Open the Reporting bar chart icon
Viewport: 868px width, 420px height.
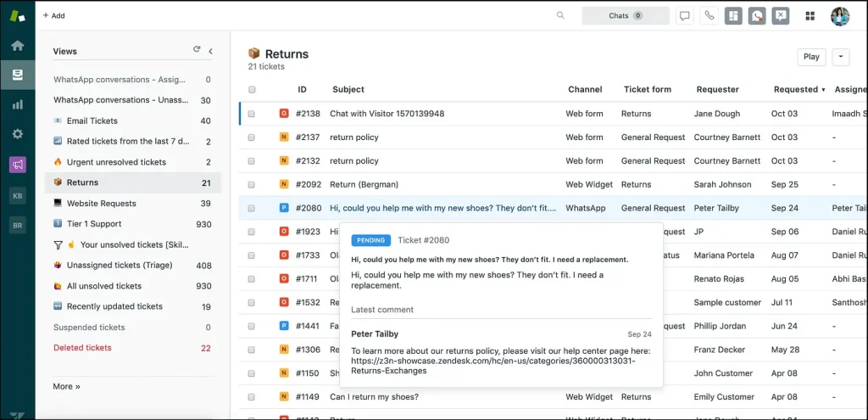(x=18, y=104)
